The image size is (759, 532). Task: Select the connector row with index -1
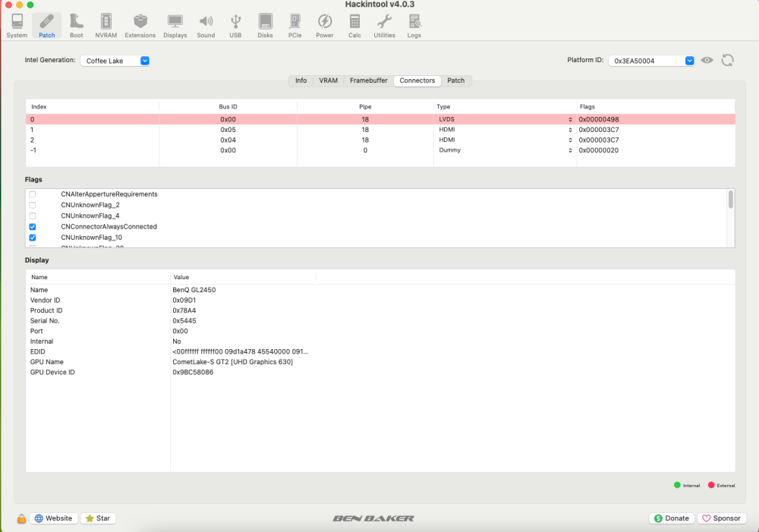[380, 150]
